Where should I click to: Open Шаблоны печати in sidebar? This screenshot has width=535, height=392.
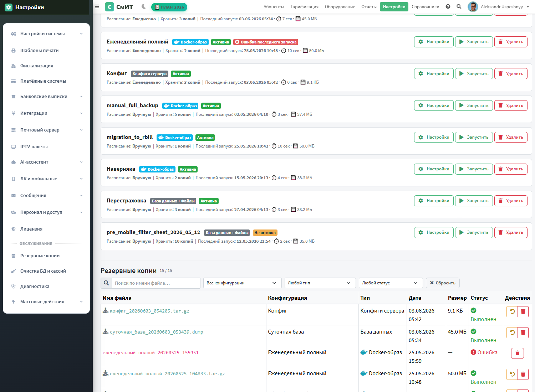tap(46, 51)
